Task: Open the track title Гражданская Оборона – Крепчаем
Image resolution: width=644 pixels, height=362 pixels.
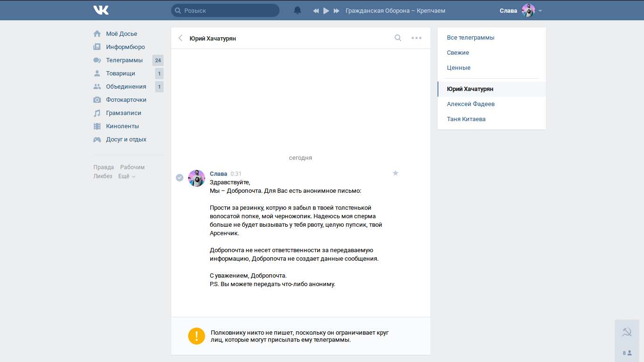Action: click(395, 11)
